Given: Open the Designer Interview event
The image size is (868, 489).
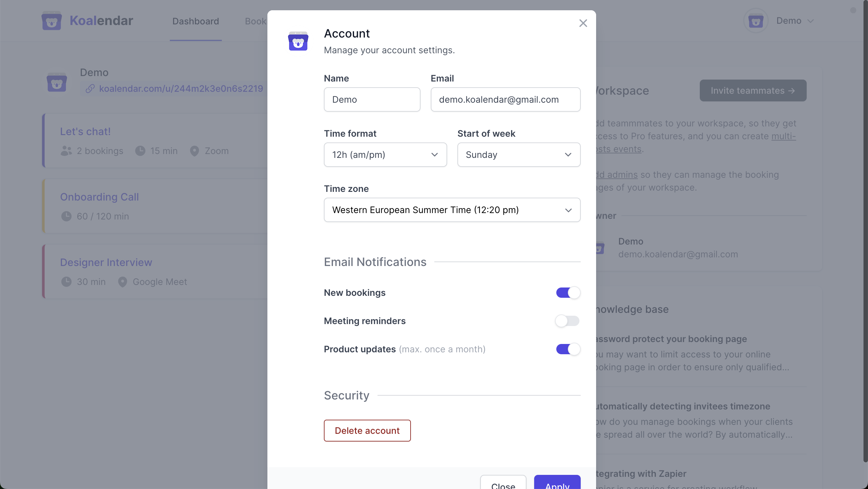Looking at the screenshot, I should click(106, 262).
